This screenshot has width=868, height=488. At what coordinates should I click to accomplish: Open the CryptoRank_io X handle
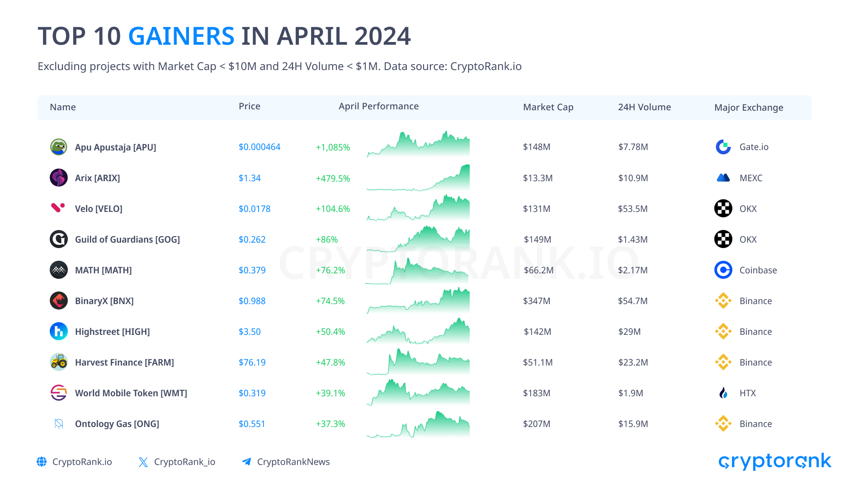(x=184, y=462)
